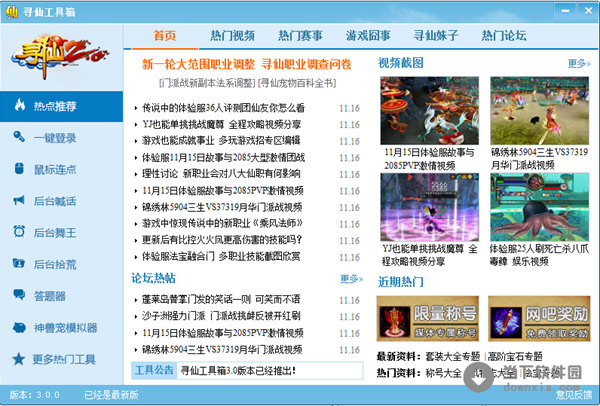Open news YJ也能单挑挑战魔尊 全程攻略视频分享
The width and height of the screenshot is (600, 406).
tap(222, 124)
